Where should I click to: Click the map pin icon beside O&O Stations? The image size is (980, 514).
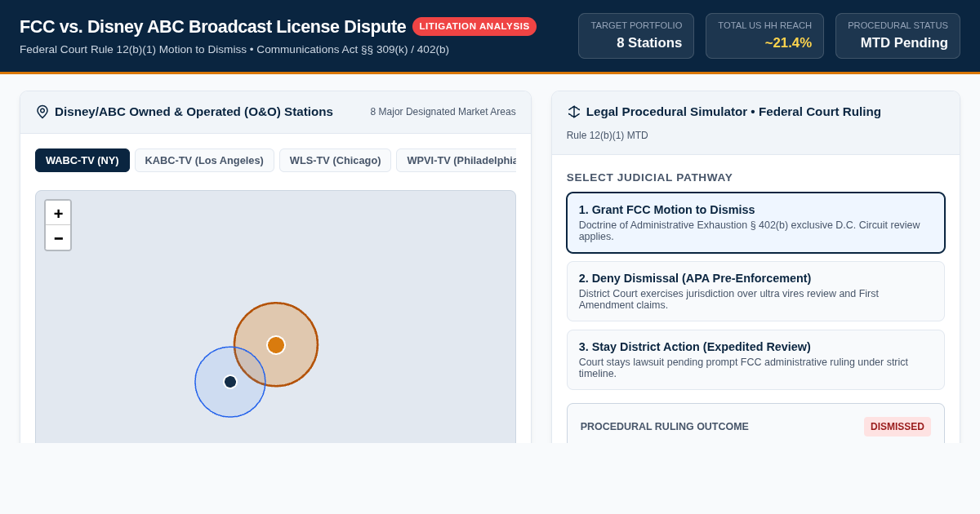point(42,112)
